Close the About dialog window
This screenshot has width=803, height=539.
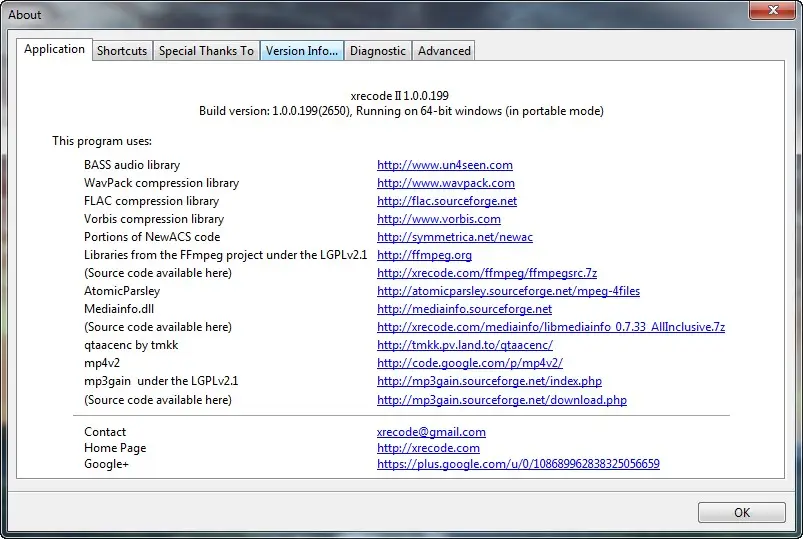tap(773, 10)
